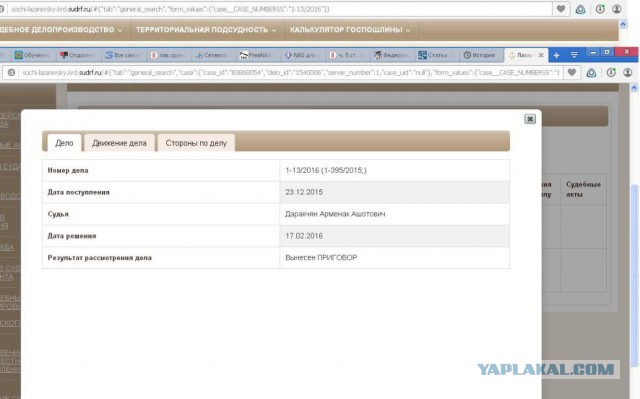Click the Судебные акты column header
640x399 pixels.
pos(583,189)
